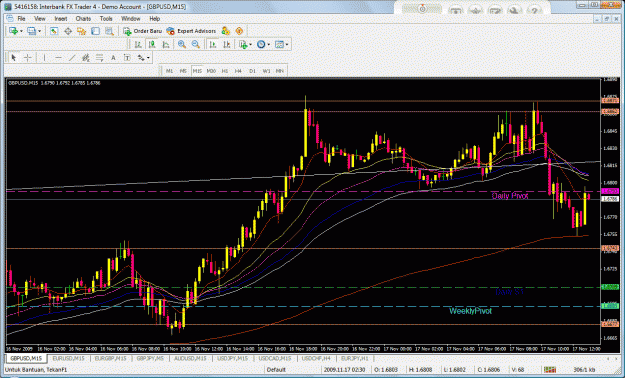625x378 pixels.
Task: Click the Order Baru button
Action: point(143,31)
